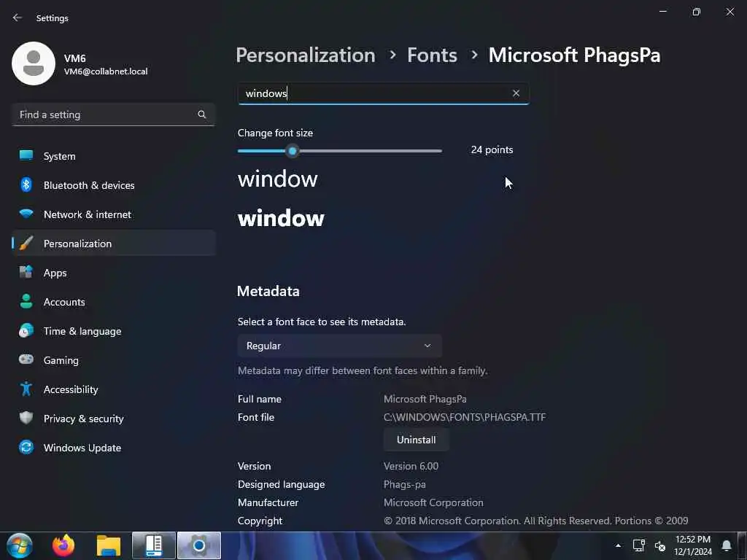Click the Accounts person icon

26,301
